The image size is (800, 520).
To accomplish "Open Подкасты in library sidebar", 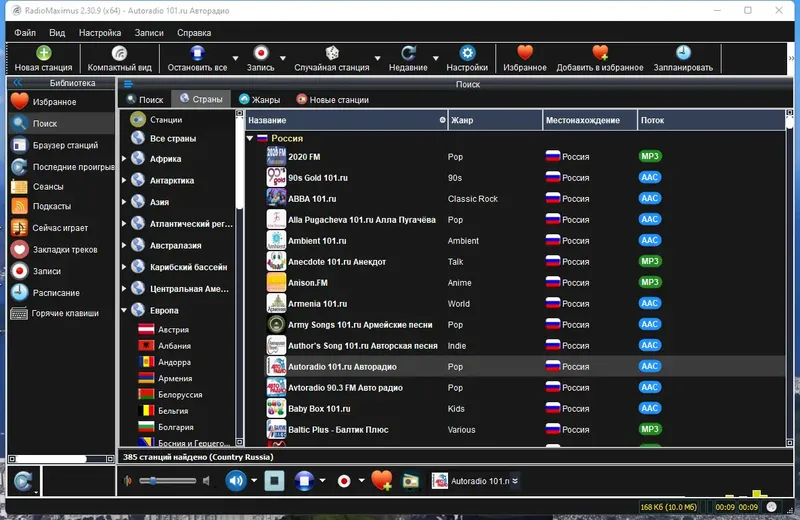I will (x=61, y=206).
